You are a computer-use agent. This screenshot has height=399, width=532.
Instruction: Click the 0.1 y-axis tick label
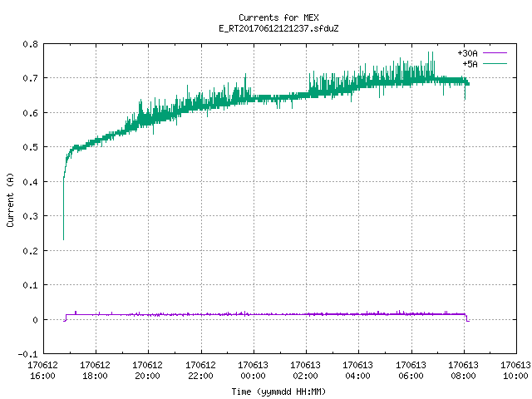pos(30,285)
